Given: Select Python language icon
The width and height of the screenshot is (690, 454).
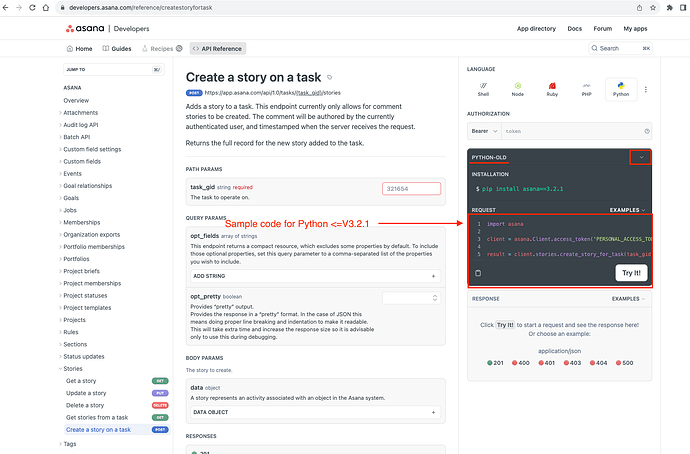Looking at the screenshot, I should coord(621,89).
